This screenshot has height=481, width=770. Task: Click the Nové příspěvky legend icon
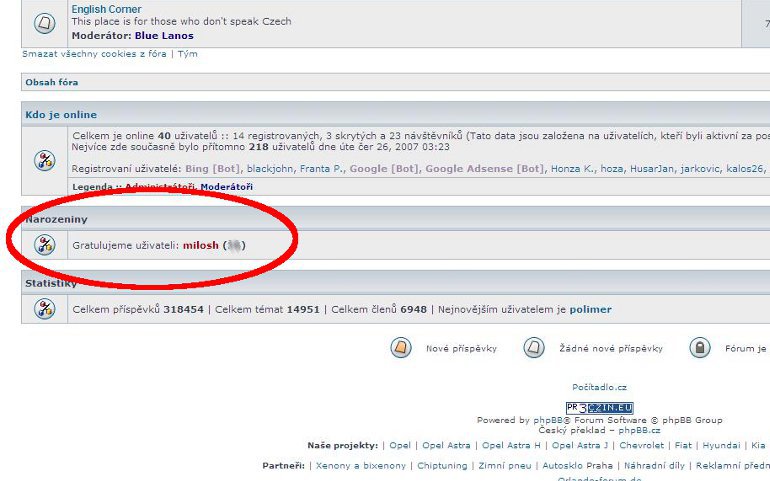coord(400,348)
